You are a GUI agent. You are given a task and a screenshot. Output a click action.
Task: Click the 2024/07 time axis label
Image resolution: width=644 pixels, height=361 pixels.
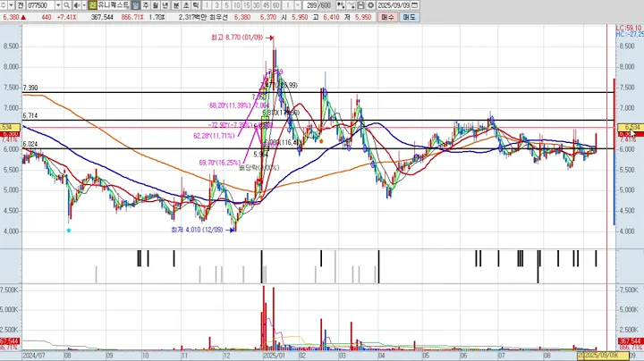pos(34,356)
